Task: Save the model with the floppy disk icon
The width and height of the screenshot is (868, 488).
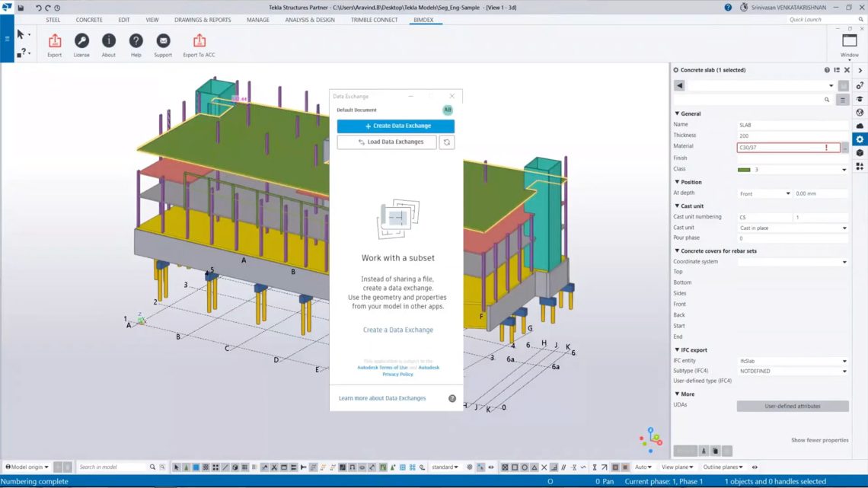Action: [21, 8]
